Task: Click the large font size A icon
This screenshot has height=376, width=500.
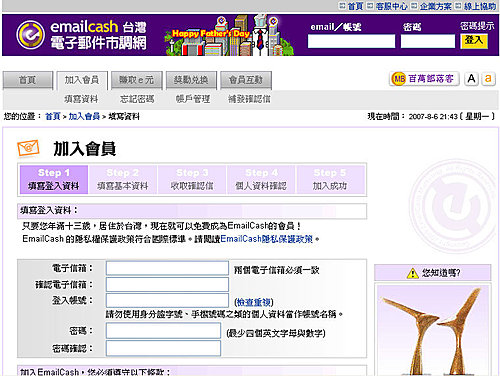Action: point(471,79)
